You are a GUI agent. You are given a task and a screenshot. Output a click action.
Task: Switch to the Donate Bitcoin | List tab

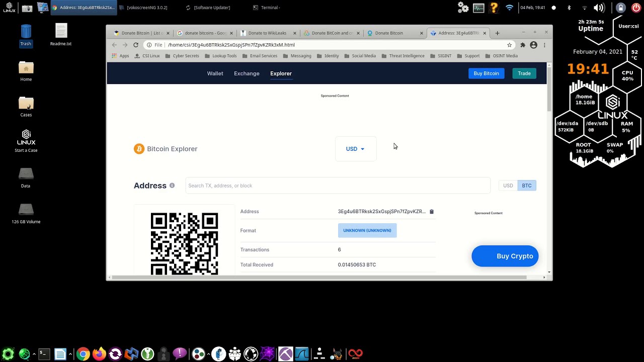pos(142,33)
